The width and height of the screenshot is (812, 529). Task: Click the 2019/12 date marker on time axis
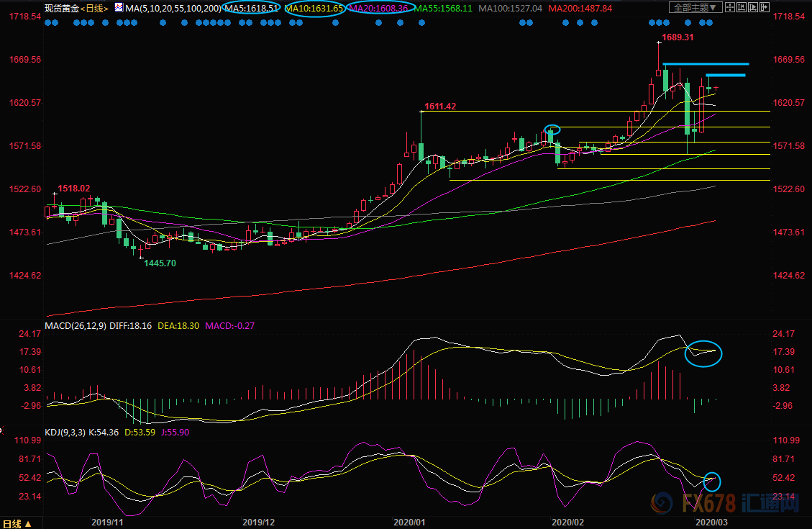click(259, 522)
